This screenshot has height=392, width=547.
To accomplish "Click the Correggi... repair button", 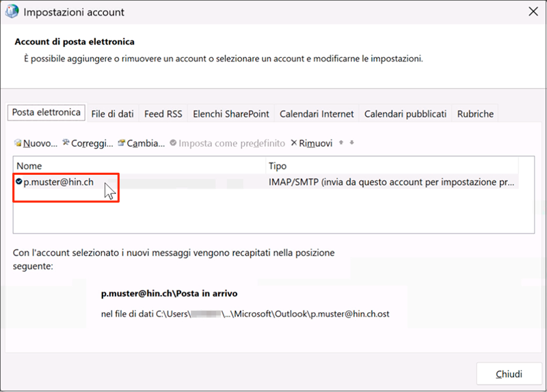I will 88,143.
